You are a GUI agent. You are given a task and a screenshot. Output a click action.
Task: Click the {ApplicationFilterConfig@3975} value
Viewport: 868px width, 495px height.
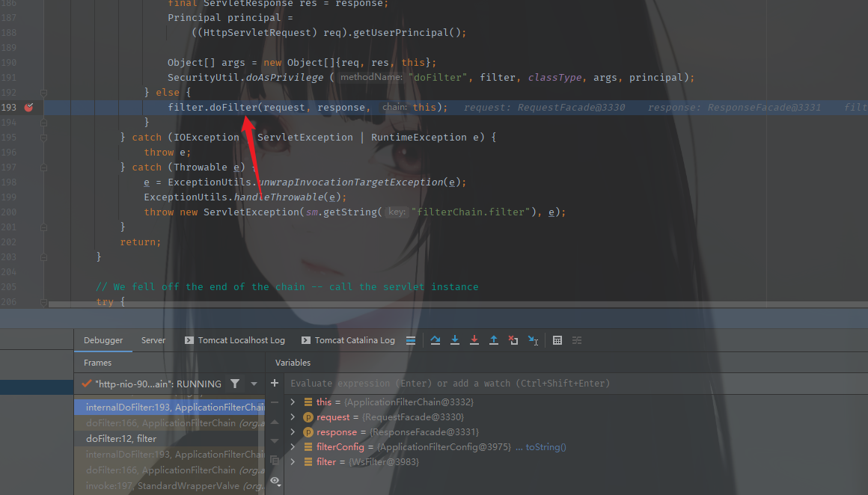[444, 447]
